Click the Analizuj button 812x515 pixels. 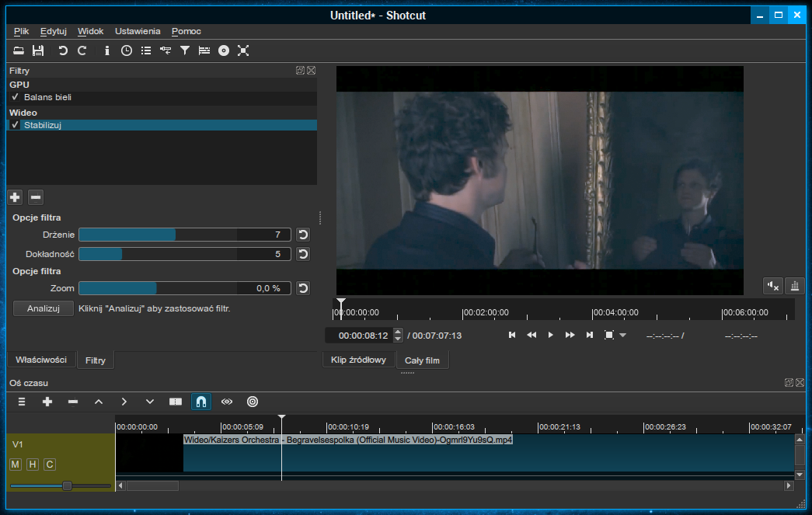(x=44, y=308)
